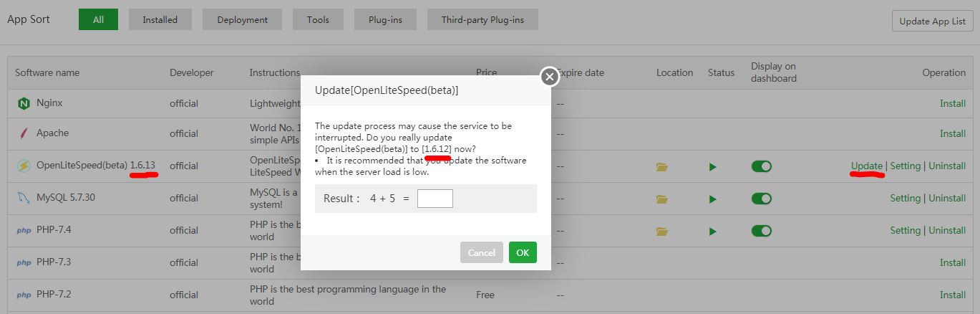Click the PHP-7.4 software name
This screenshot has width=980, height=314.
tap(54, 230)
